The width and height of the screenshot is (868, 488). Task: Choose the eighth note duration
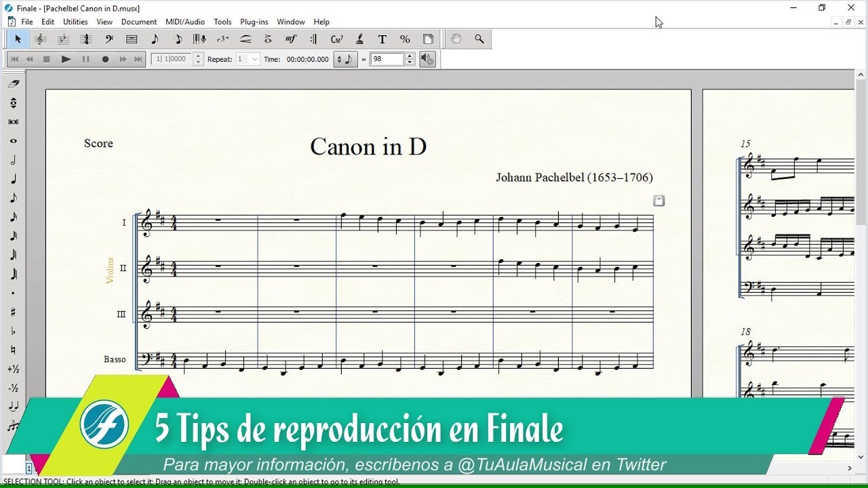coord(14,198)
